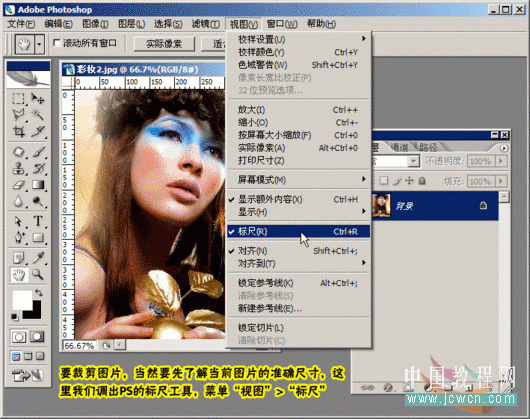Image resolution: width=530 pixels, height=419 pixels.
Task: Open opacity slider arrow
Action: pyautogui.click(x=501, y=161)
